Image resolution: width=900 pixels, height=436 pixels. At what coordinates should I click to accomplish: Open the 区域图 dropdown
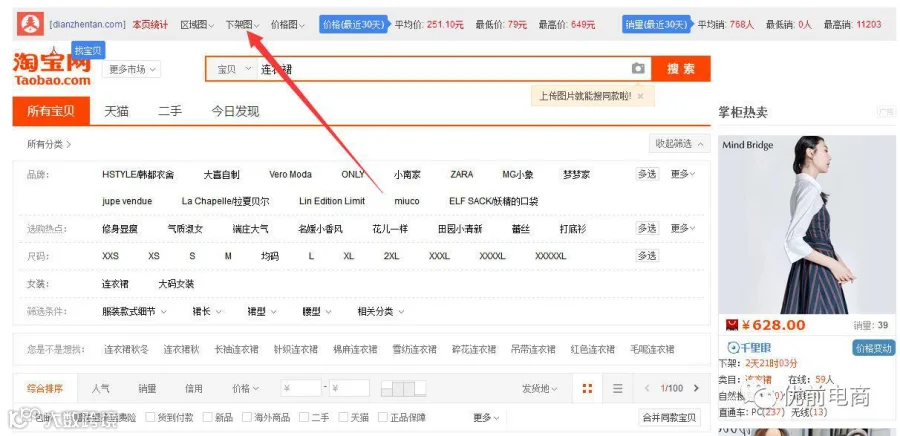197,25
